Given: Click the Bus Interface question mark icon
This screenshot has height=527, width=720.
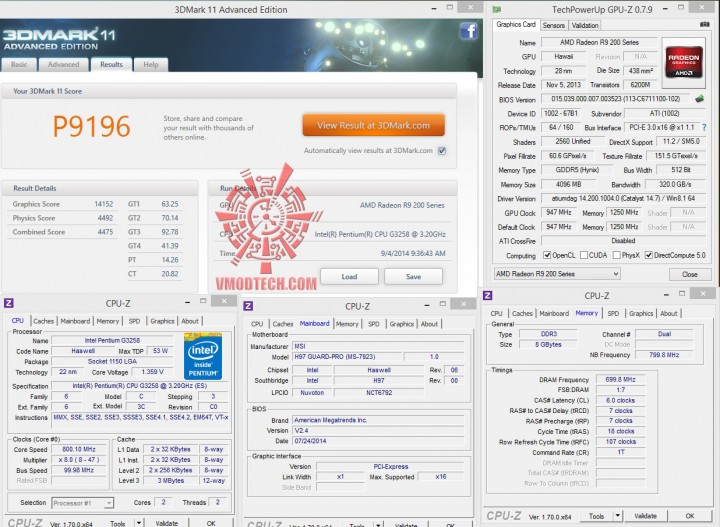Looking at the screenshot, I should click(704, 127).
